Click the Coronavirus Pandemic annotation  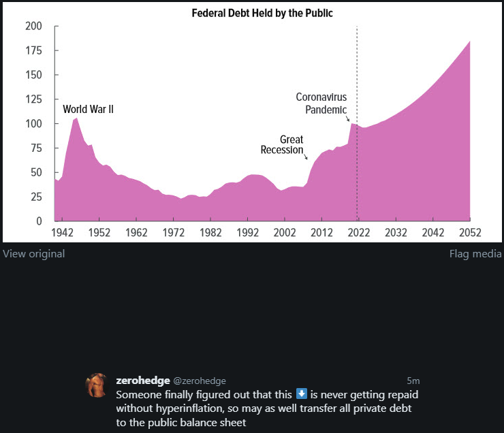click(x=321, y=103)
